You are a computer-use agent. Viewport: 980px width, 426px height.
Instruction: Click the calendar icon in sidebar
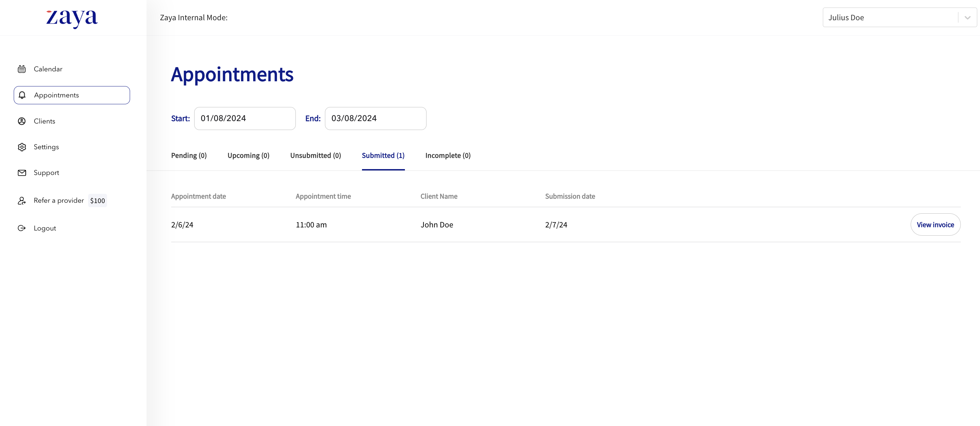pos(22,69)
